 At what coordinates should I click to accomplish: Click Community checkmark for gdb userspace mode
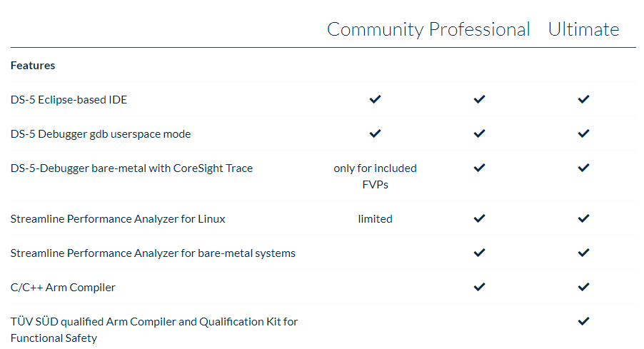tap(375, 133)
